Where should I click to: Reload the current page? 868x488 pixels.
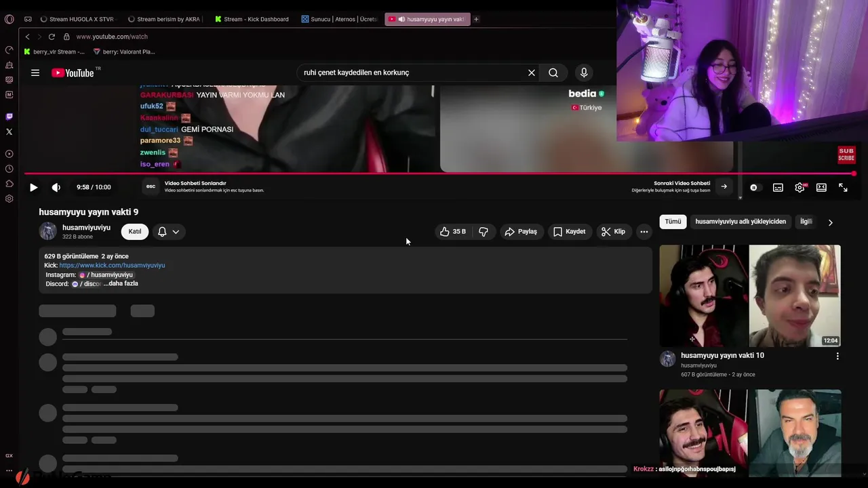[x=52, y=37]
